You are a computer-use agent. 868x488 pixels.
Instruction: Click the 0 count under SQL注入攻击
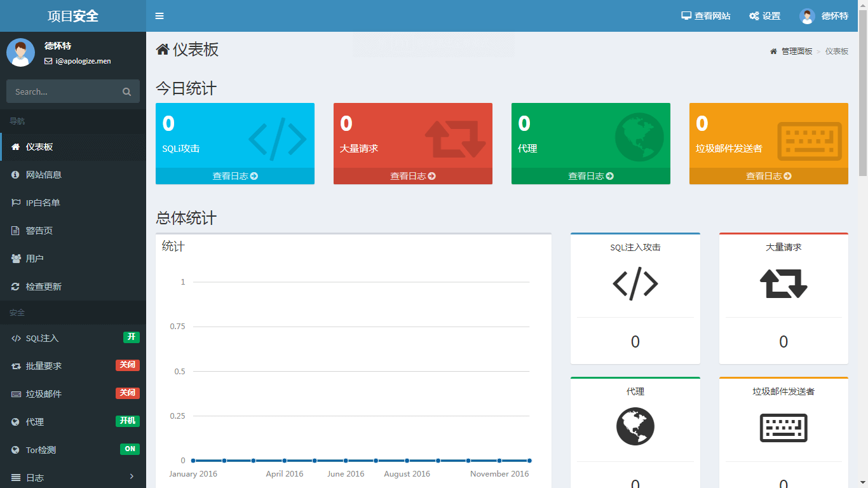coord(635,342)
